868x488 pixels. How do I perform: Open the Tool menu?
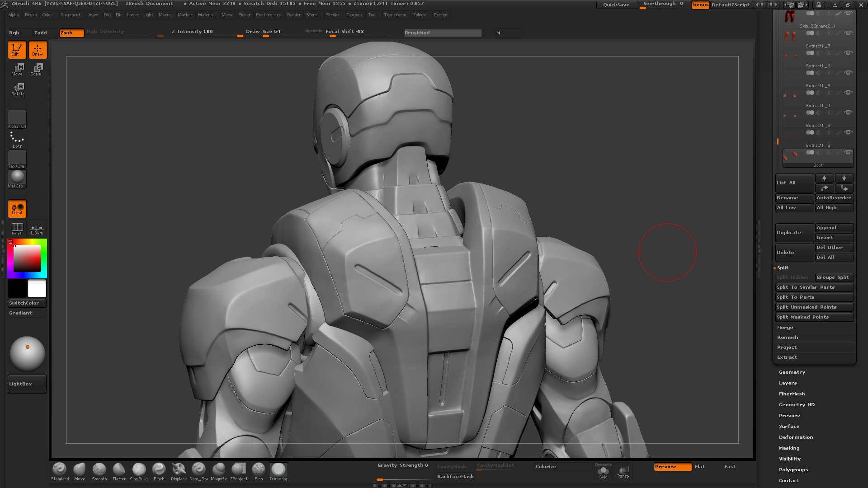(372, 15)
